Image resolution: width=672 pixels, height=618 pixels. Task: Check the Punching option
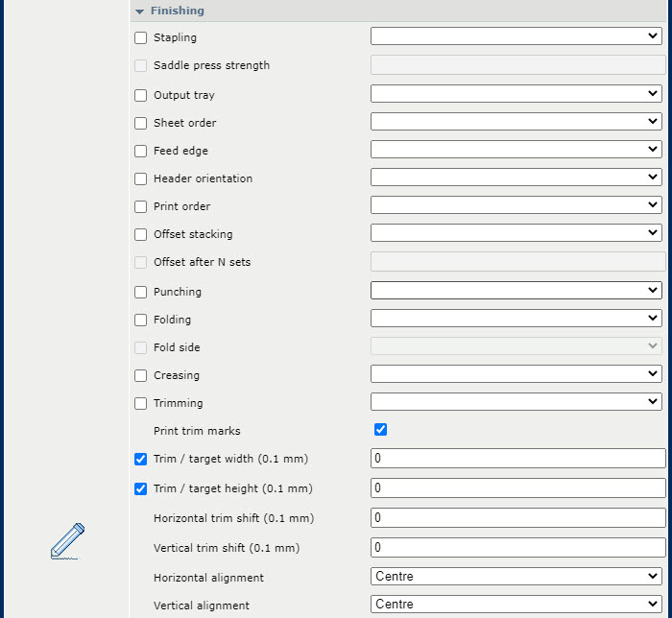(x=141, y=292)
